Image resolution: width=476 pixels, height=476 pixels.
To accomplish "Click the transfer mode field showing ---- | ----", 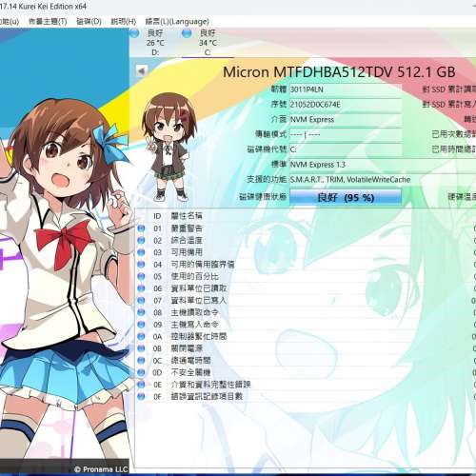I will (346, 134).
